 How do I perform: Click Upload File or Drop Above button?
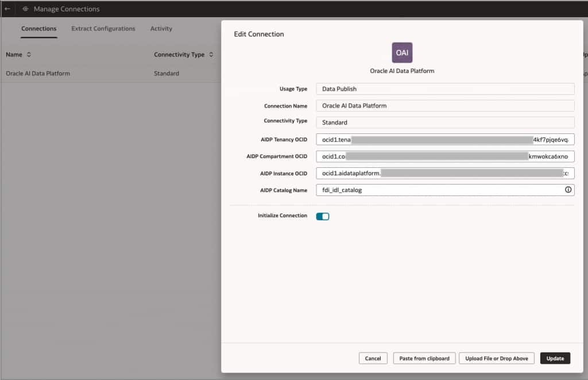pos(497,358)
